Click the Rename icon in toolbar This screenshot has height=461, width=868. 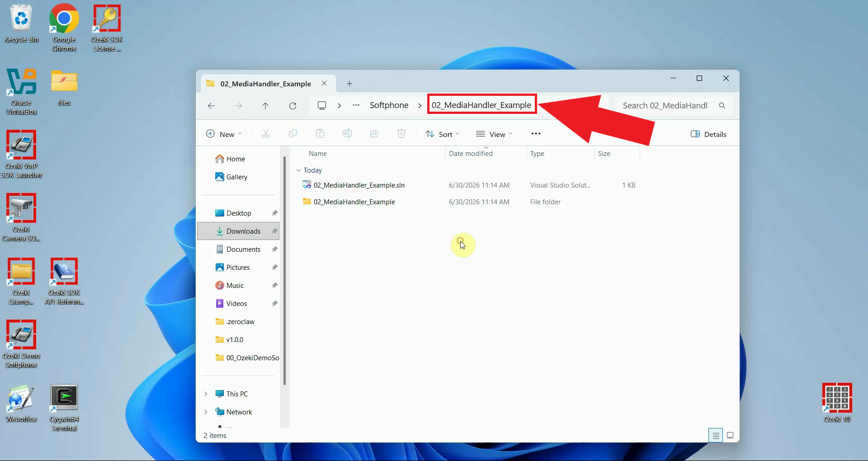347,134
